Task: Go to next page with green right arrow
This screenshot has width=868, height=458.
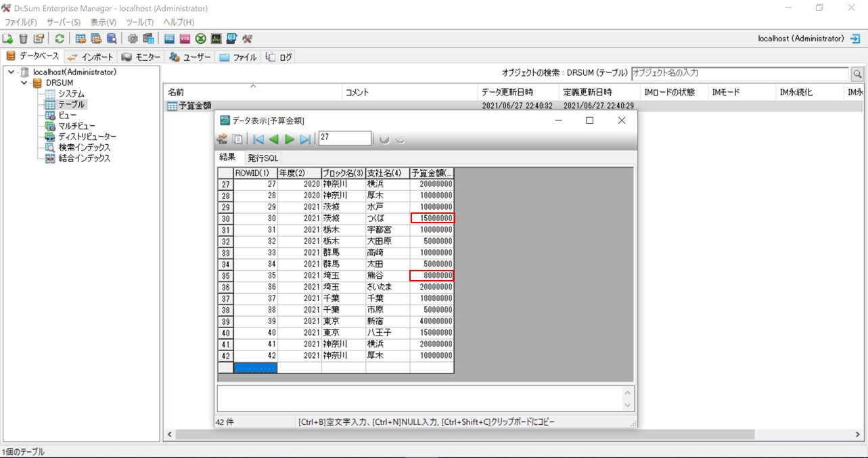Action: (x=290, y=139)
